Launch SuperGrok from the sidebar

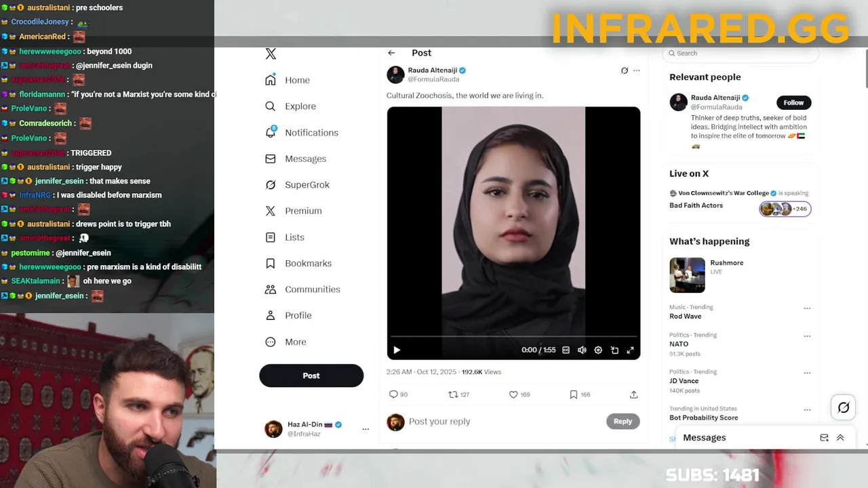tap(297, 185)
